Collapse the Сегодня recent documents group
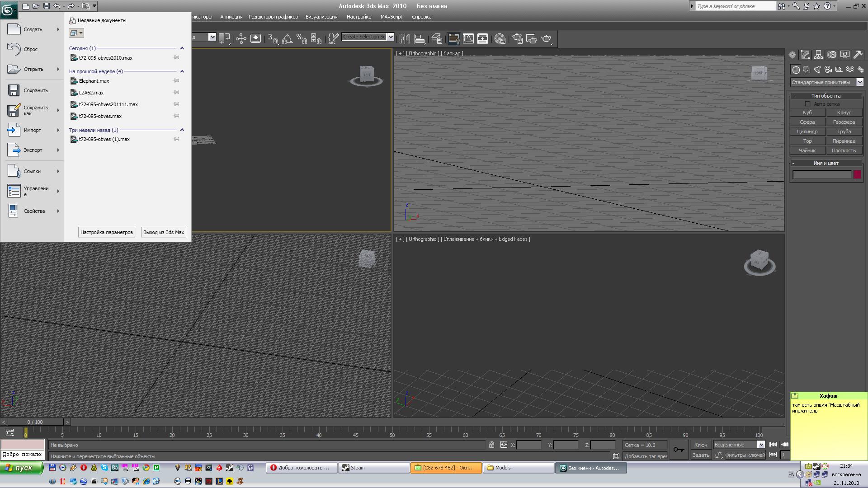This screenshot has height=488, width=868. pos(182,48)
